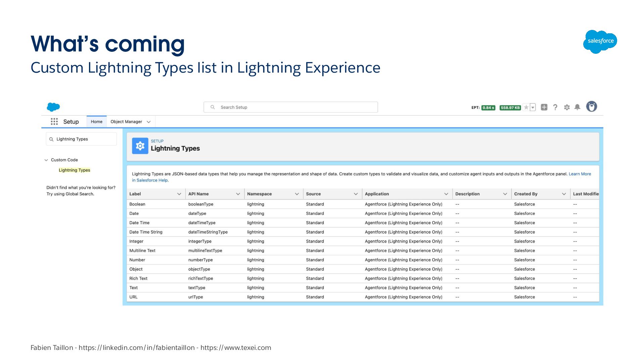The image size is (644, 363).
Task: Click the Lightning Types gear page icon
Action: (140, 146)
